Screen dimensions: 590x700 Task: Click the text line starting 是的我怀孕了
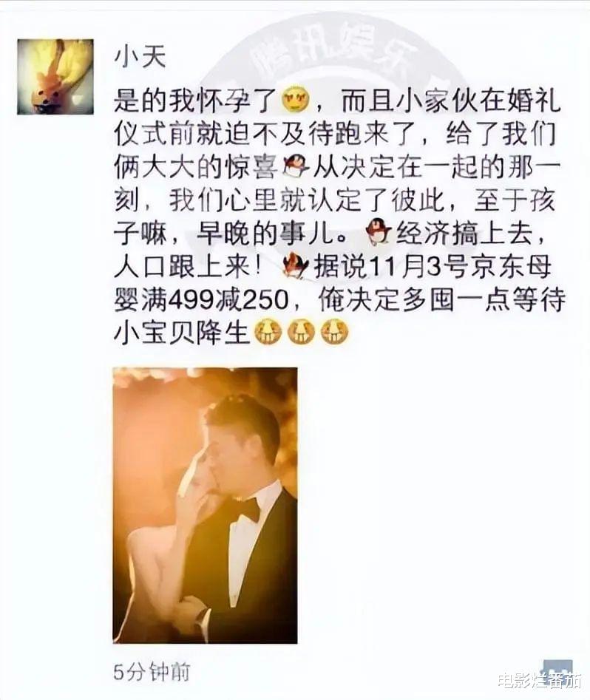click(337, 101)
